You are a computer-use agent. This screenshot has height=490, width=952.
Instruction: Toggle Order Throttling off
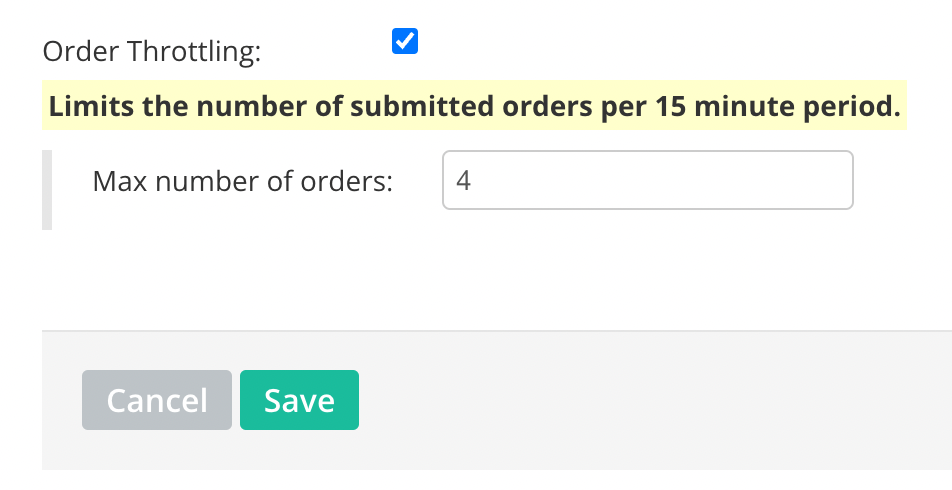[405, 42]
